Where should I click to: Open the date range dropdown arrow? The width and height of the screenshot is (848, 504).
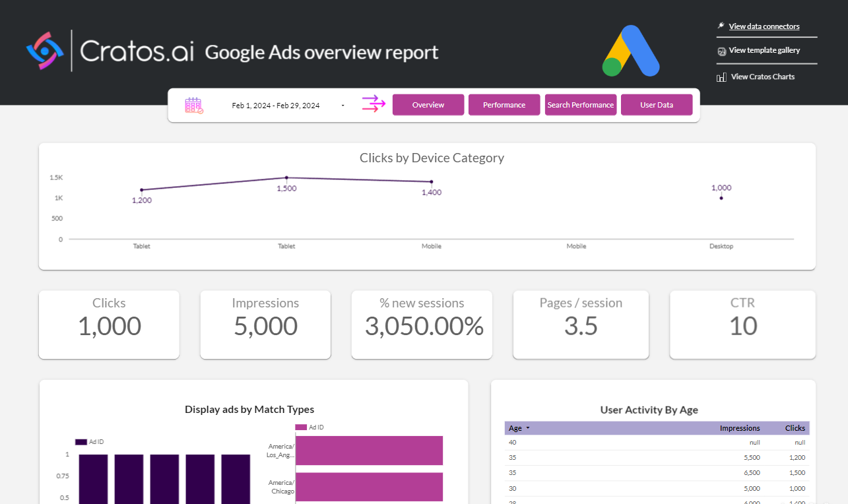(342, 106)
